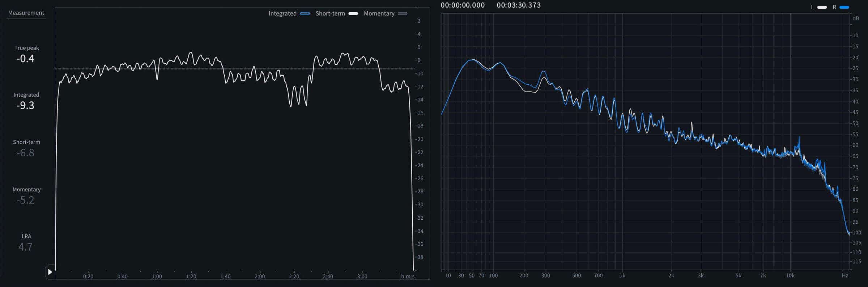Click the 2:20 mark on loudness timeline
868x287 pixels.
tap(294, 277)
